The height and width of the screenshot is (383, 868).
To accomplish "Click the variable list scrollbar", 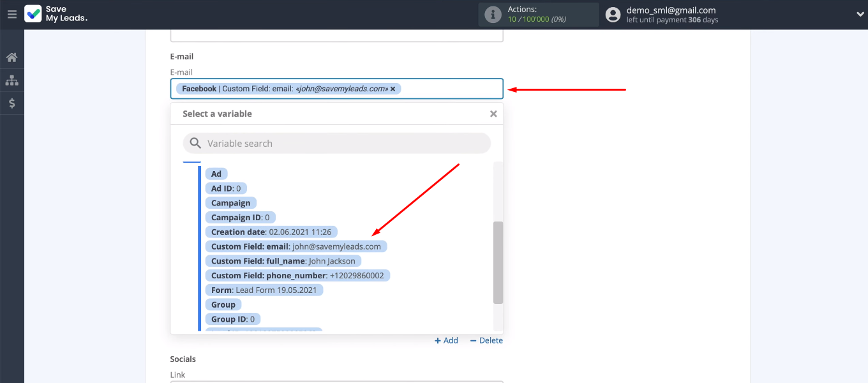I will 498,262.
